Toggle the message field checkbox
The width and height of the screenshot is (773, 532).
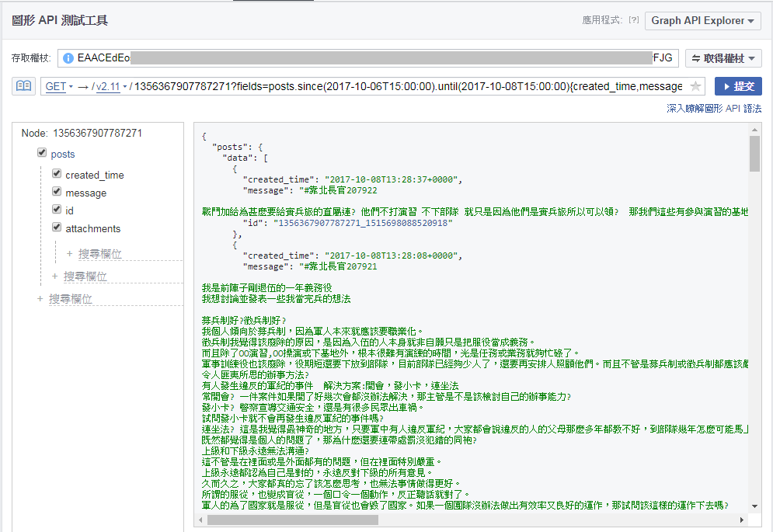pyautogui.click(x=57, y=193)
